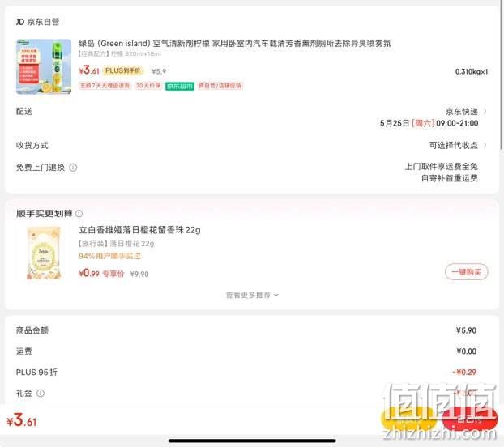Tap the 京东超市 green badge
This screenshot has width=504, height=447.
180,86
